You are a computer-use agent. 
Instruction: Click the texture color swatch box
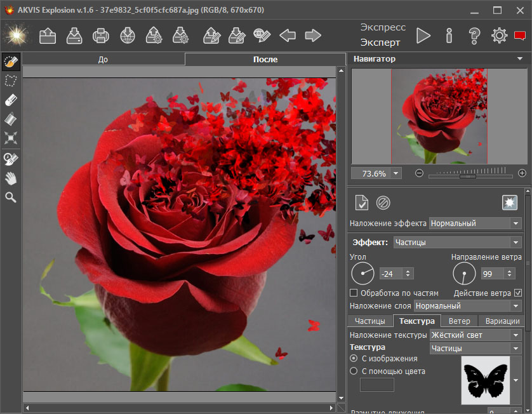(x=376, y=385)
